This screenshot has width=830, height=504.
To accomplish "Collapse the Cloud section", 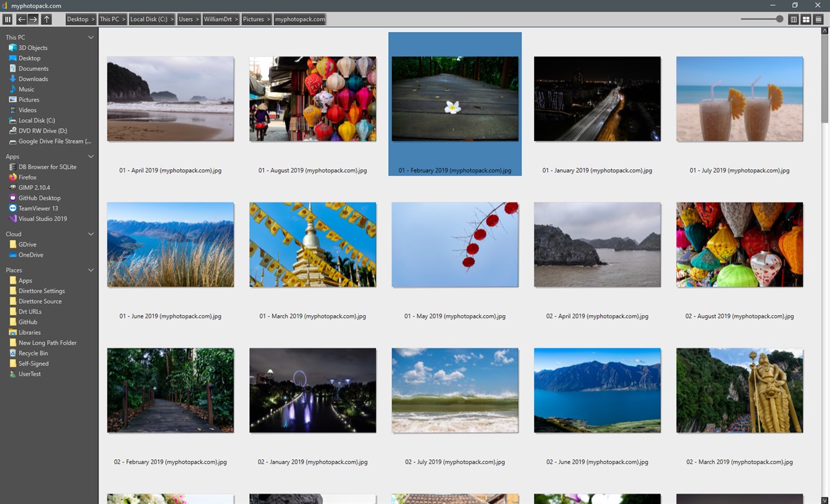I will pyautogui.click(x=90, y=234).
